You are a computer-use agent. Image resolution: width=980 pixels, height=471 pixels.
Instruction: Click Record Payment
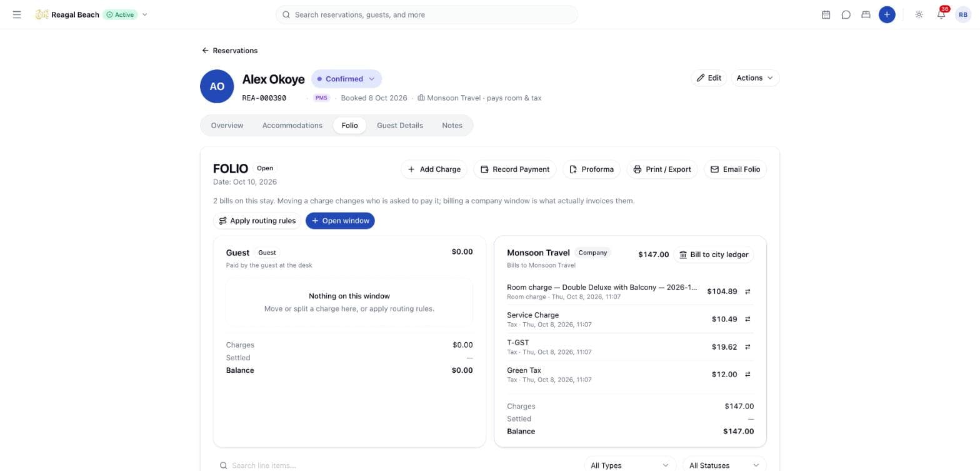[514, 170]
